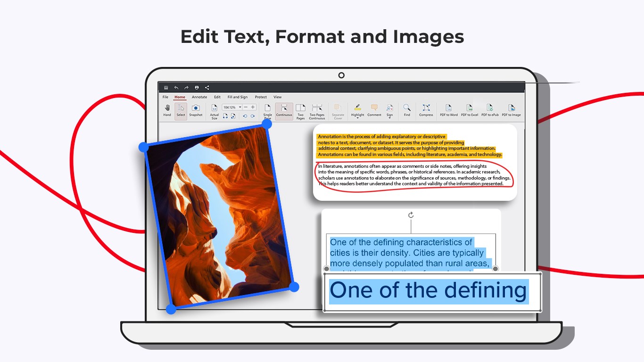Switch to the Annotate tab
644x362 pixels.
pyautogui.click(x=199, y=97)
